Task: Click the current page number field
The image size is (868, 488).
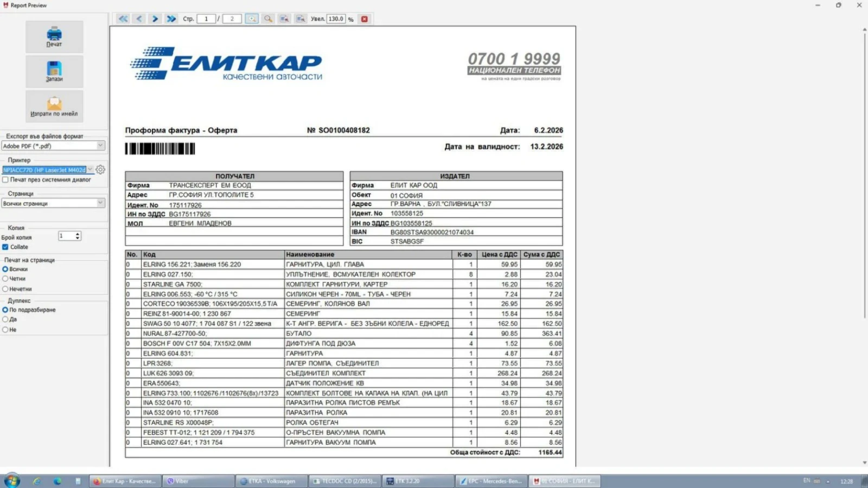Action: click(x=206, y=19)
